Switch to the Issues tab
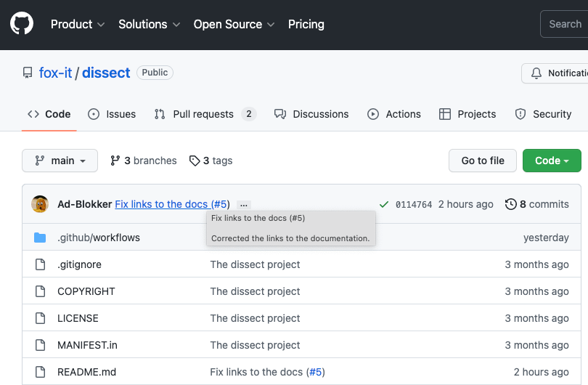The image size is (588, 385). coord(112,114)
